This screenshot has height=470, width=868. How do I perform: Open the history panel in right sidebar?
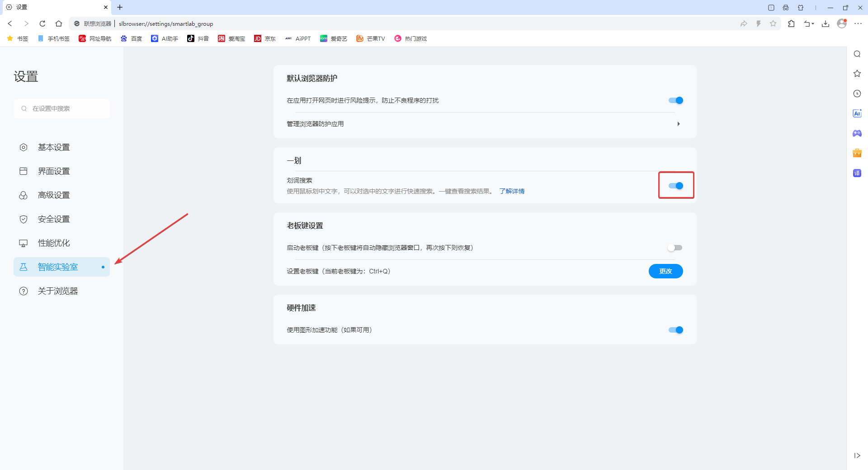coord(857,94)
